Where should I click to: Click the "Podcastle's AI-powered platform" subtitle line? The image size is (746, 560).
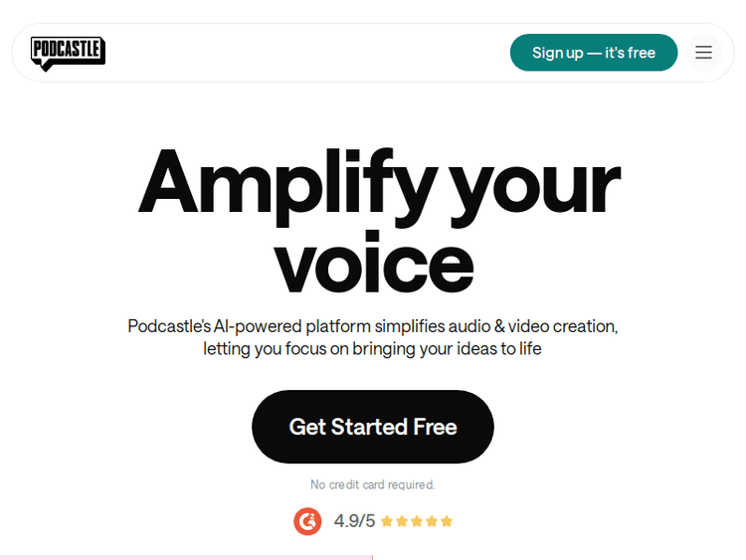[x=373, y=326]
